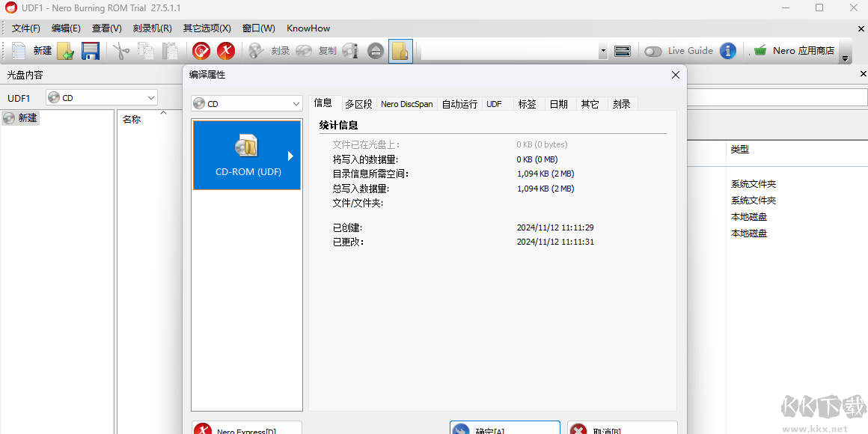
Task: Open the 查看(V) menu
Action: point(107,28)
